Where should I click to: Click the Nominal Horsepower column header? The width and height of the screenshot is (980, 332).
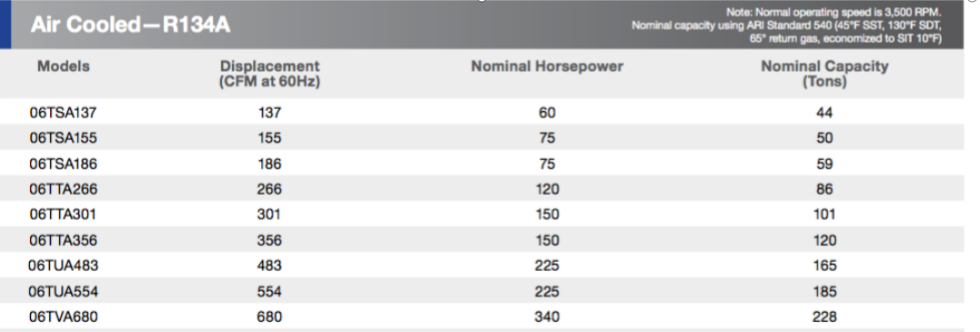(547, 66)
